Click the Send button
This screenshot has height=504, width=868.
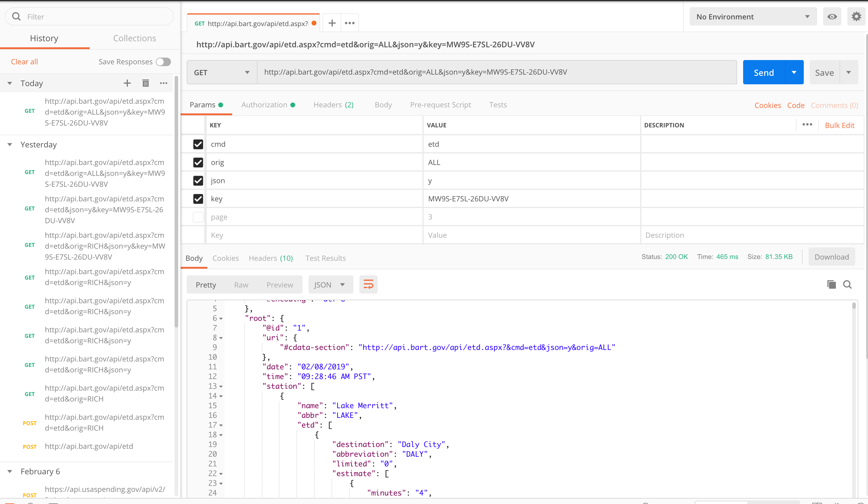pyautogui.click(x=763, y=72)
